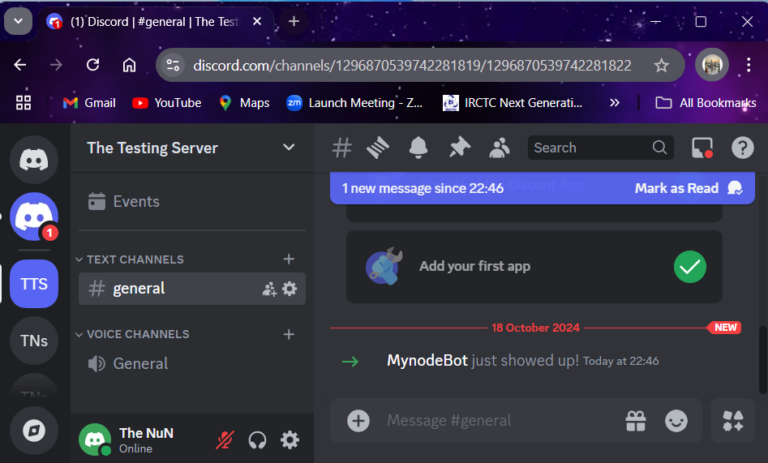Jump to 1 new message banner
Image resolution: width=768 pixels, height=463 pixels.
(422, 188)
